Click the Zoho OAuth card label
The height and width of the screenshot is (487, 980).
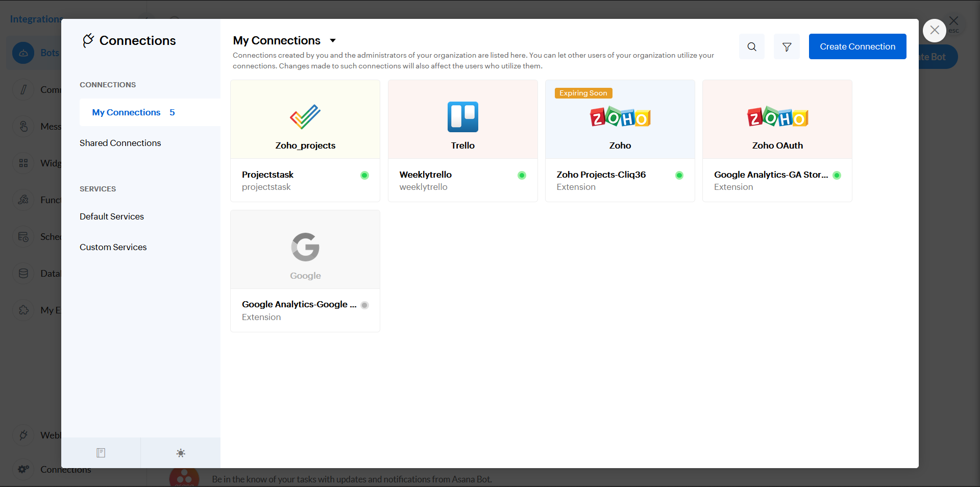pyautogui.click(x=777, y=145)
